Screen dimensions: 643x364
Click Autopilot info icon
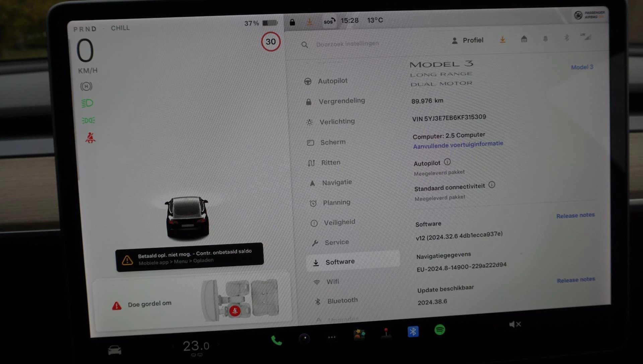click(x=447, y=162)
